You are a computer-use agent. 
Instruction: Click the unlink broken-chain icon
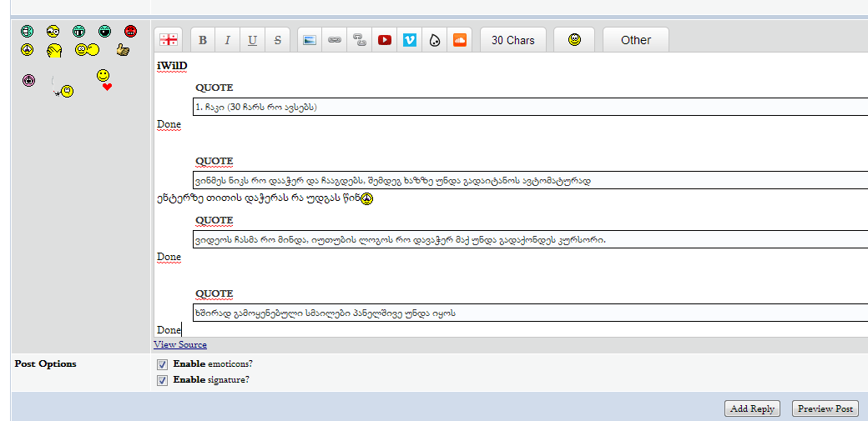tap(359, 40)
